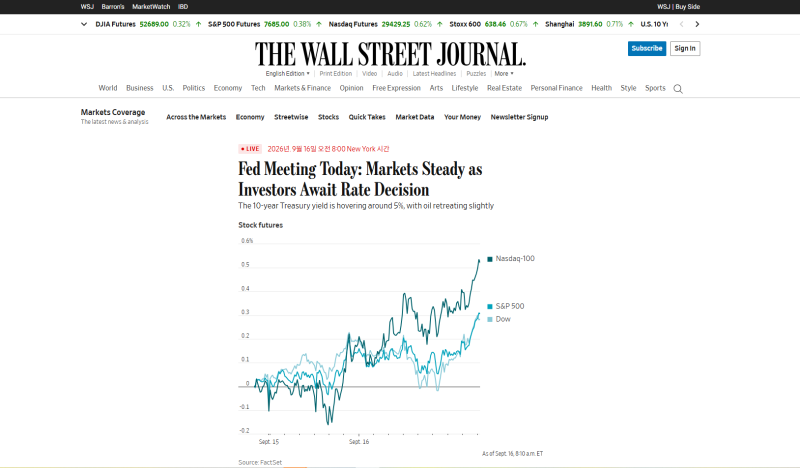Open Latest Headlines link
This screenshot has width=800, height=468.
pos(434,73)
